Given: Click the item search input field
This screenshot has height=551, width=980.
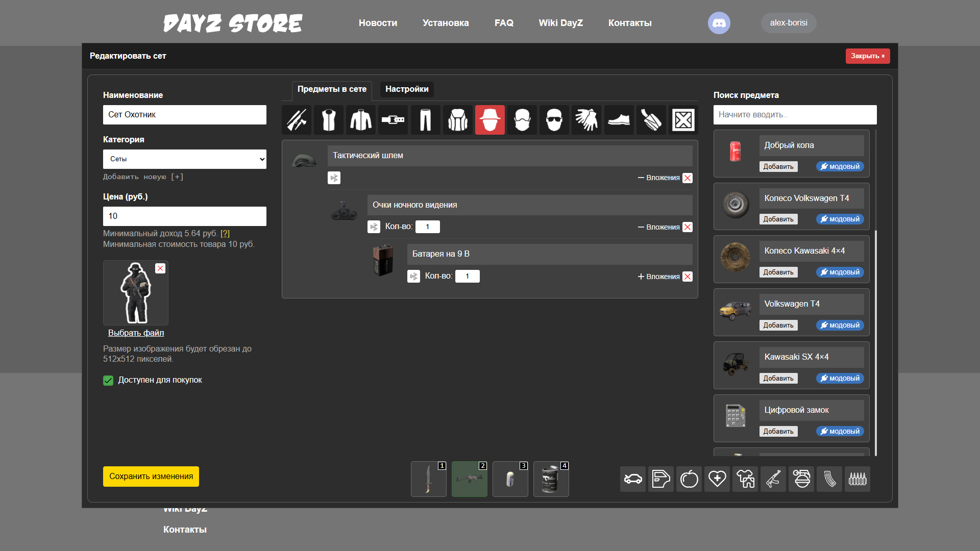Looking at the screenshot, I should (x=795, y=115).
